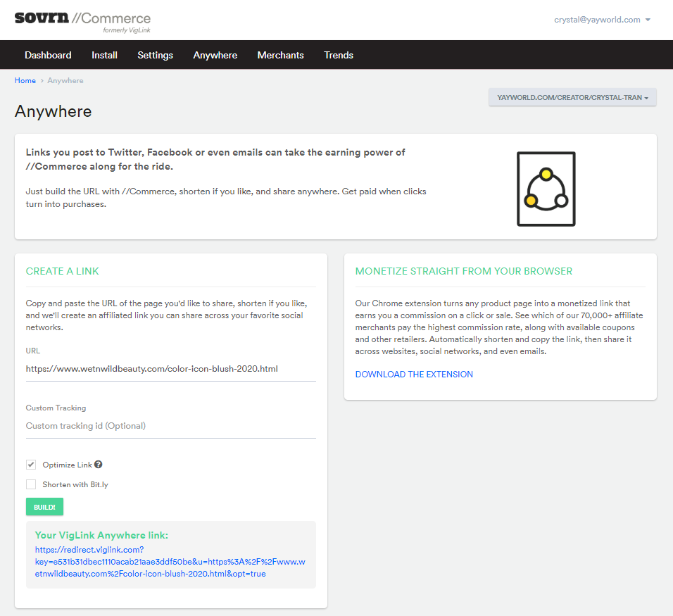The image size is (673, 616).
Task: Click the Optimize Link help question-mark icon
Action: (99, 465)
